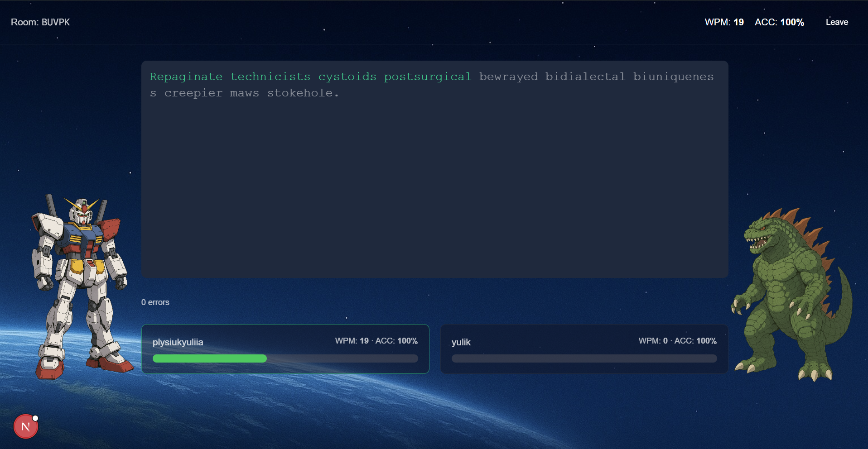
Task: Click the word 'creepier' in the passage
Action: tap(193, 93)
